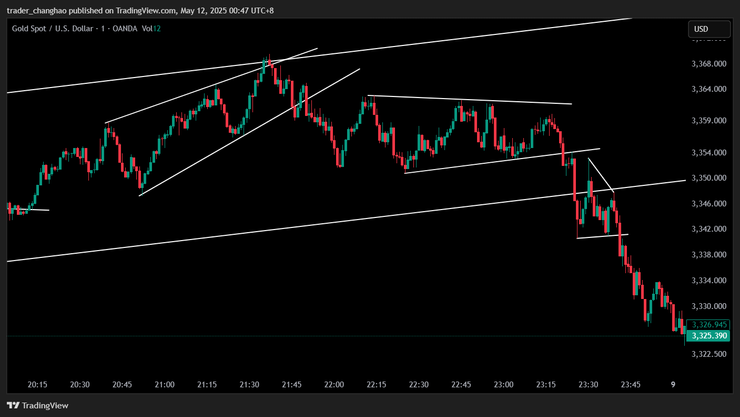This screenshot has width=740, height=417.
Task: Open the USD currency selector
Action: coord(701,29)
